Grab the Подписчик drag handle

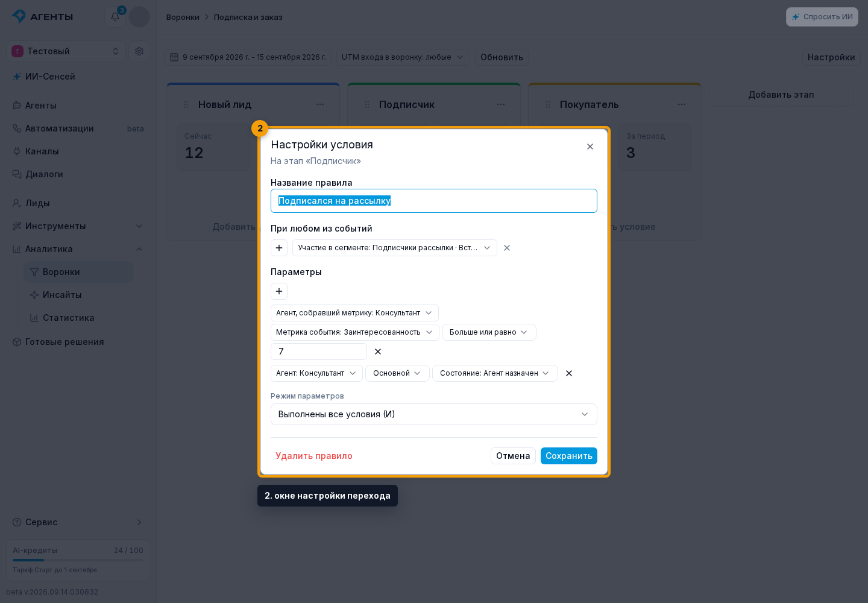click(x=367, y=104)
